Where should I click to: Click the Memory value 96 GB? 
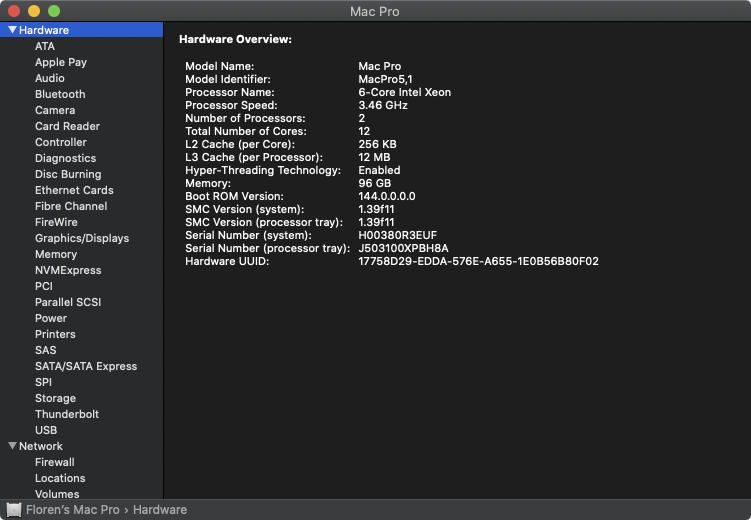pos(375,183)
